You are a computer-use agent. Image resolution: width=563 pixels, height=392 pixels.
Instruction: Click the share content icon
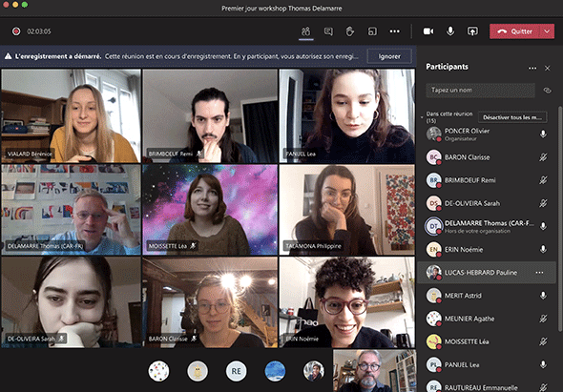click(x=472, y=31)
